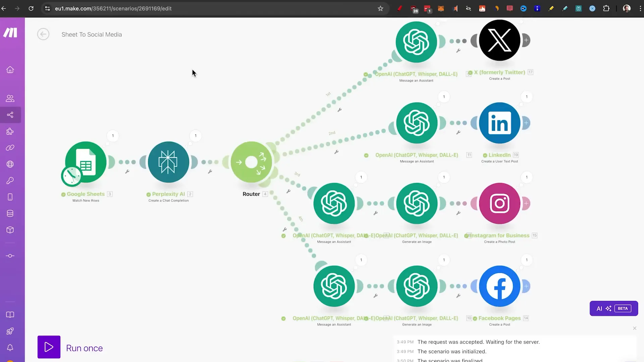Set filter wrench between OpenAI and LinkedIn
Image resolution: width=644 pixels, height=362 pixels.
pyautogui.click(x=458, y=133)
